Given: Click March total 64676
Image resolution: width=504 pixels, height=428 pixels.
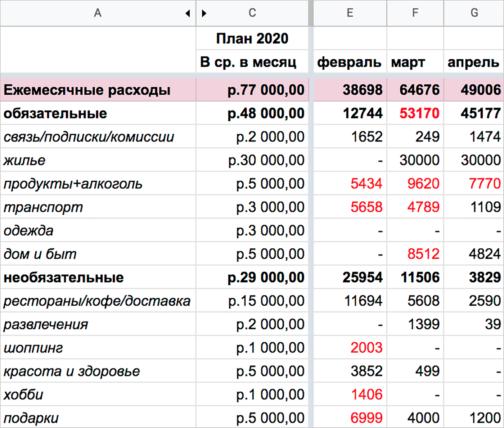Looking at the screenshot, I should (419, 90).
